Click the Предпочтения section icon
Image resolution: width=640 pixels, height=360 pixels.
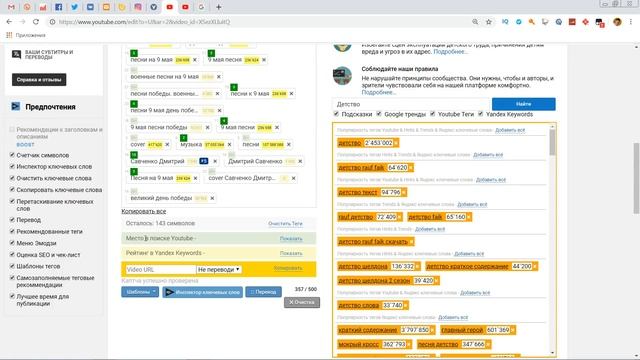pos(16,107)
